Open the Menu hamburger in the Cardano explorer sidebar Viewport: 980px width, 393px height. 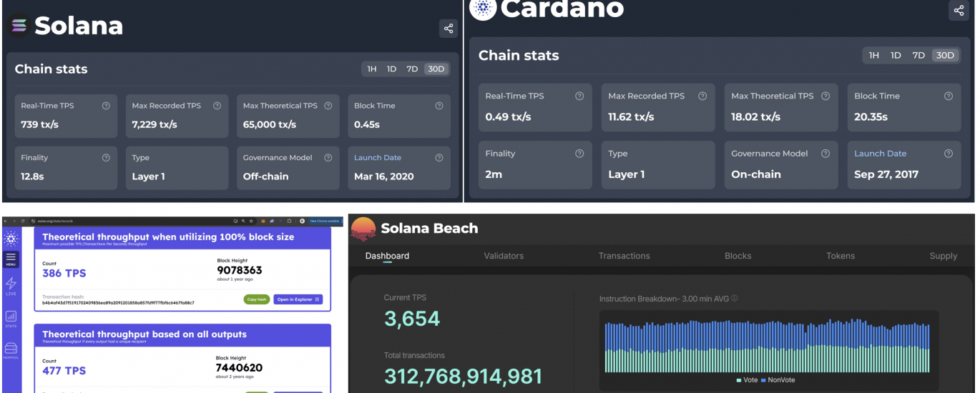pyautogui.click(x=11, y=259)
